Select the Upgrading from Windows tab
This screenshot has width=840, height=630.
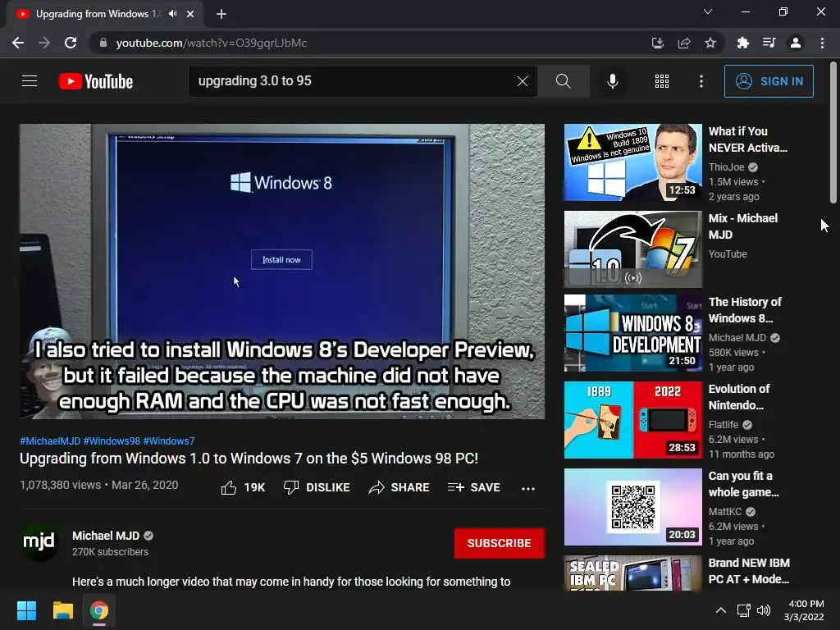(x=97, y=14)
